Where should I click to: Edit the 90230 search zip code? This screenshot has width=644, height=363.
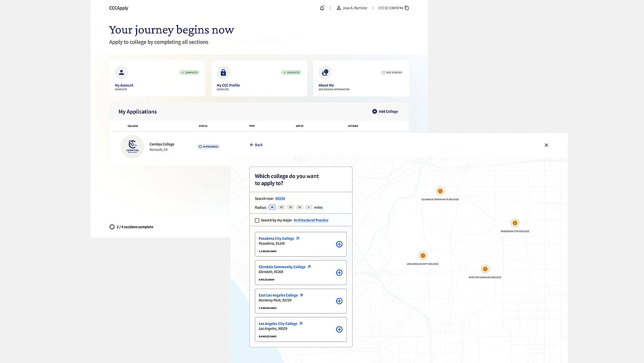[280, 199]
